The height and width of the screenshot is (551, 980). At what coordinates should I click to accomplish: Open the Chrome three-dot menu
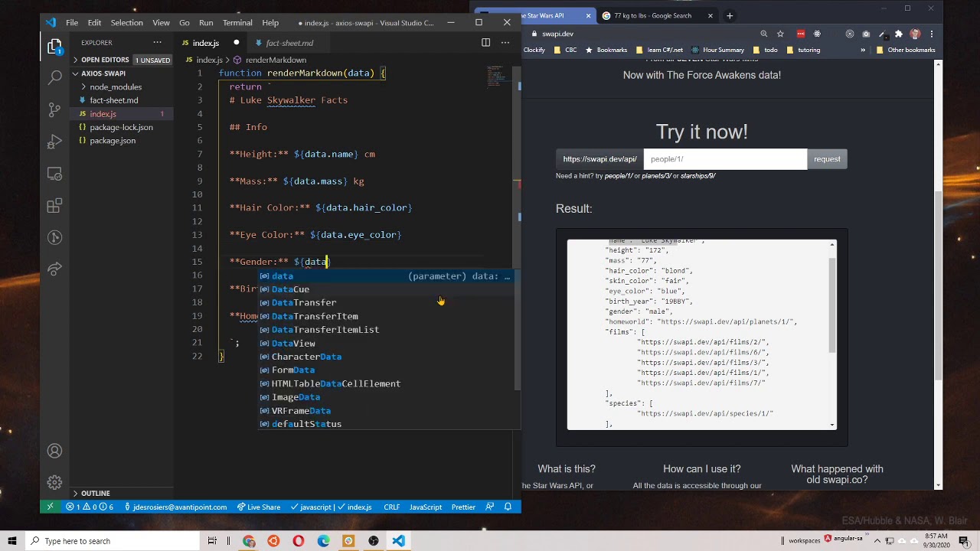[x=932, y=34]
